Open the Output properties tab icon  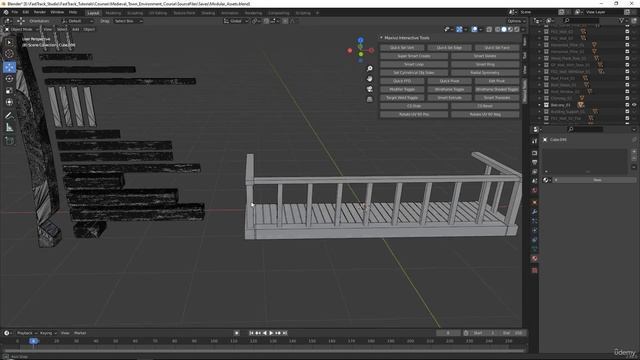534,162
